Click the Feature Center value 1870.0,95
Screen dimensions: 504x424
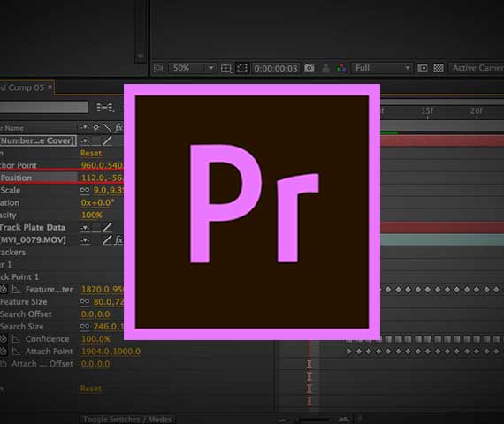[x=103, y=290]
